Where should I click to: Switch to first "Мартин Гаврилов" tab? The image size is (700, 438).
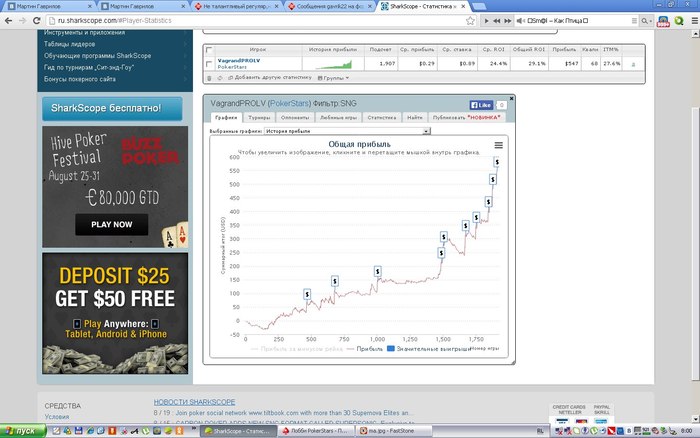(47, 6)
